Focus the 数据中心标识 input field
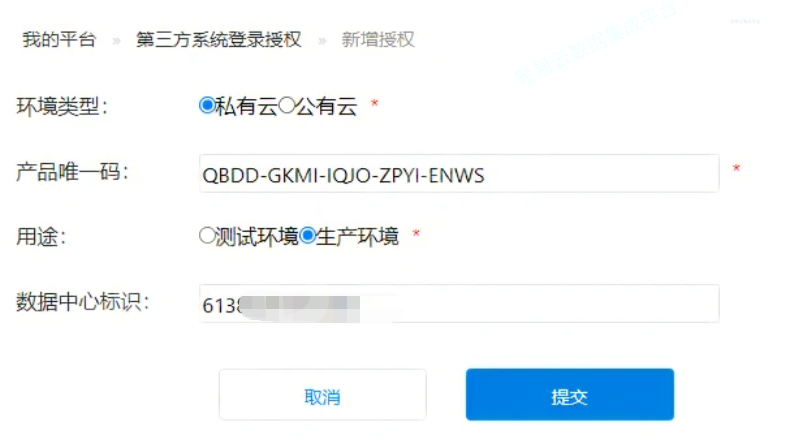The height and width of the screenshot is (444, 786). coord(459,304)
